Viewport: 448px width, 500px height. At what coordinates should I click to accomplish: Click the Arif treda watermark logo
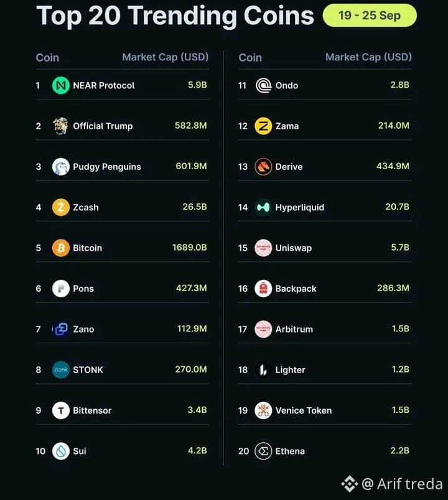tap(350, 484)
